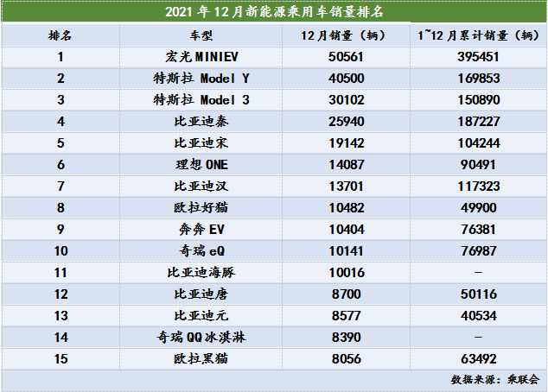Click December sales value 40500
Screen dimensions: 548x392
tap(346, 79)
